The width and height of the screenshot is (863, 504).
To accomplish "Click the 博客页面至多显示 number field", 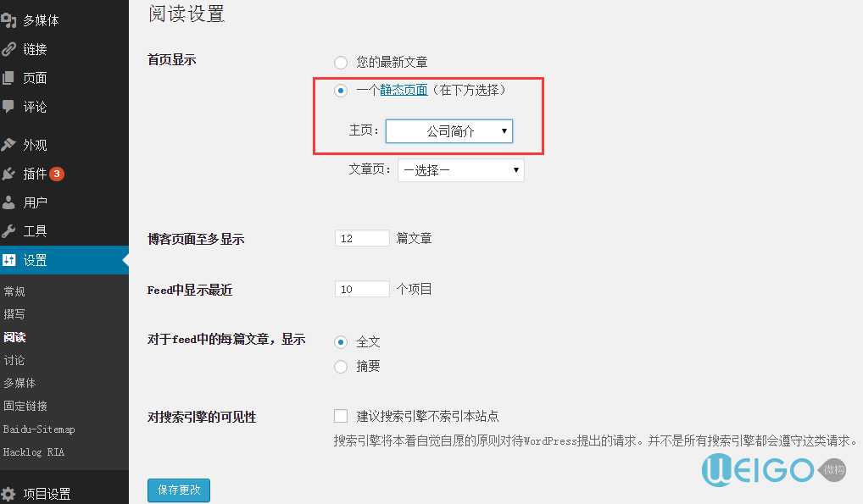I will click(362, 238).
